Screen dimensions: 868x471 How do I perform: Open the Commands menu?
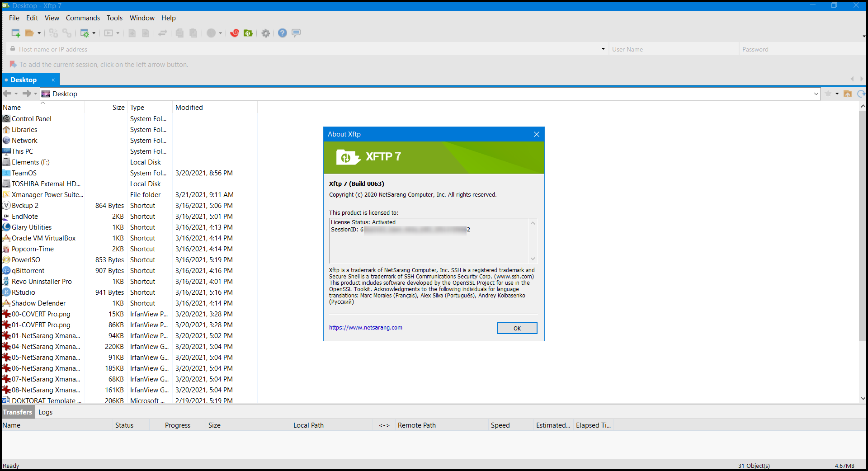tap(83, 18)
